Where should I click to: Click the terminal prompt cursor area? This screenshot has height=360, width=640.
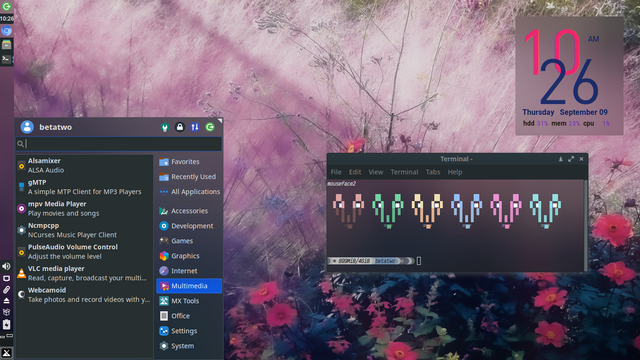tap(419, 261)
